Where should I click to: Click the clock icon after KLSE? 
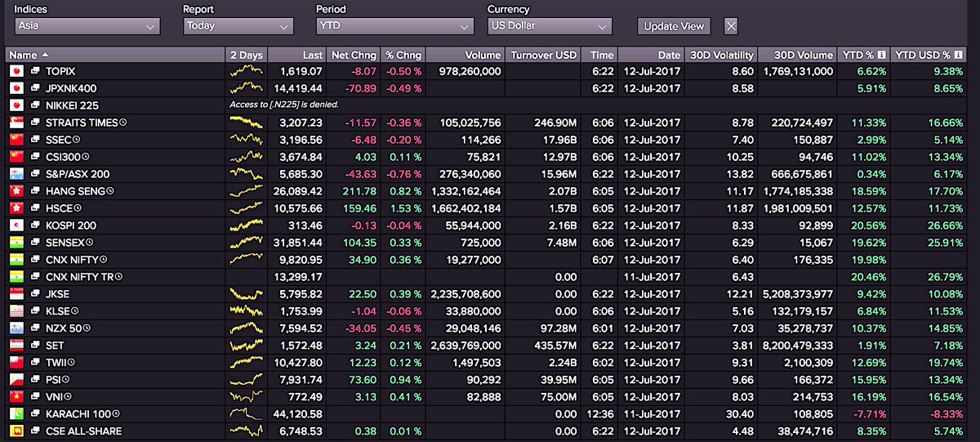click(x=76, y=310)
